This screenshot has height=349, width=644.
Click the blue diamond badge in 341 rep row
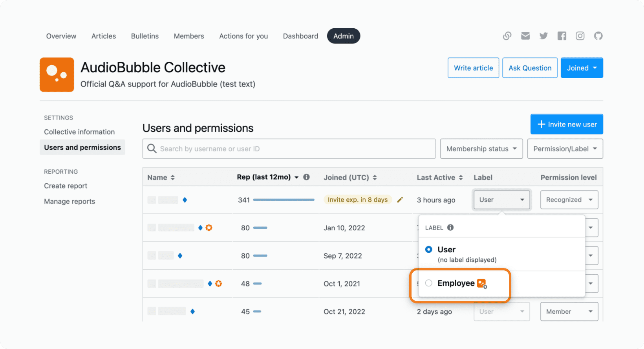click(185, 200)
